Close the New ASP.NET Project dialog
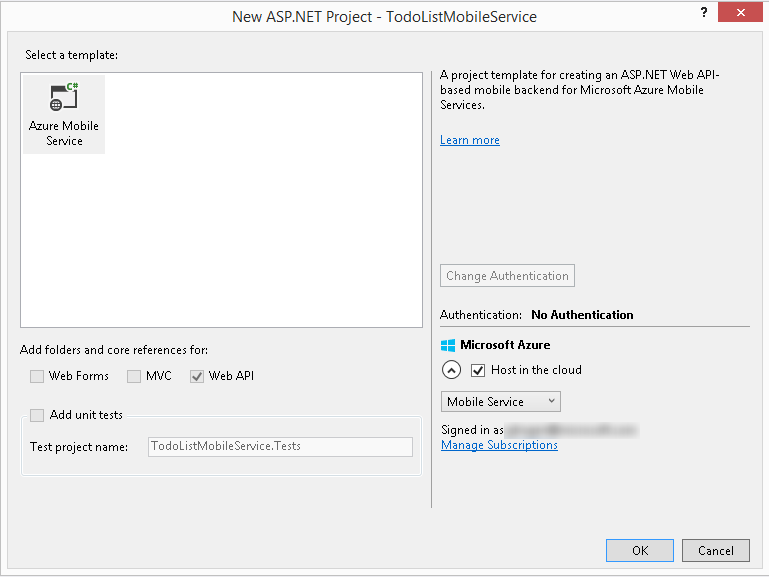 741,12
